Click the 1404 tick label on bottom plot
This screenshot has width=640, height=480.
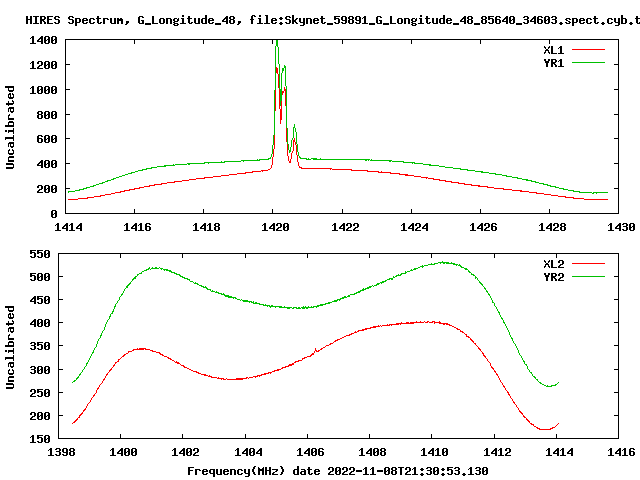(248, 452)
